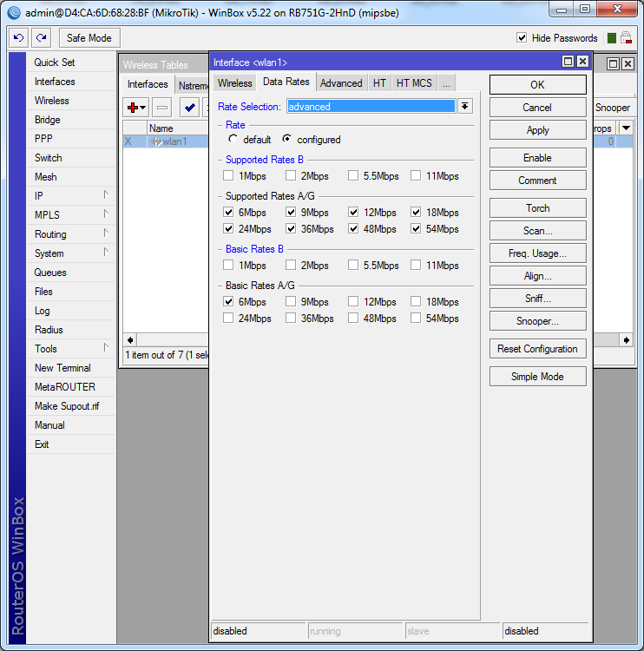Image resolution: width=644 pixels, height=651 pixels.
Task: Uncheck 6Mbps in Basic Rates A/G
Action: (x=228, y=301)
